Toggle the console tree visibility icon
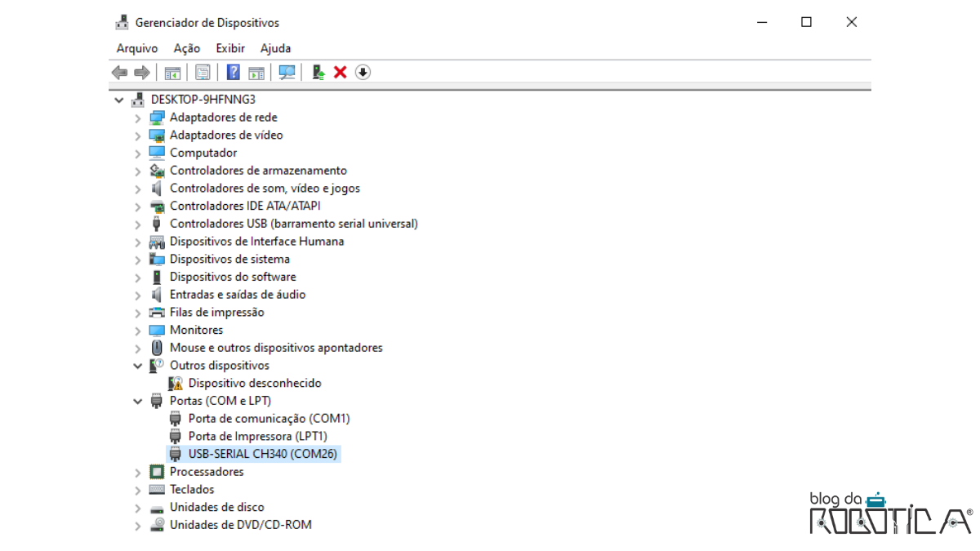The image size is (980, 551). [172, 72]
